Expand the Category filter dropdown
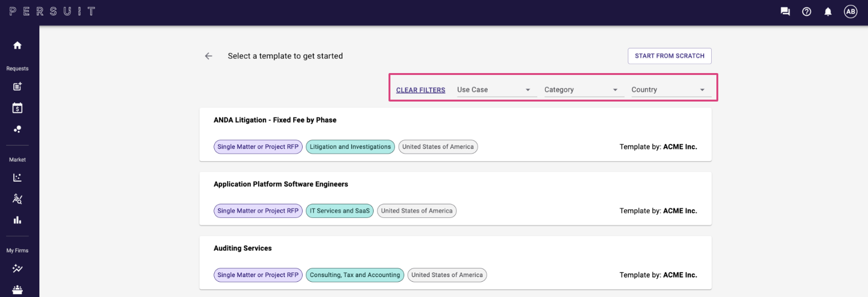 point(583,90)
